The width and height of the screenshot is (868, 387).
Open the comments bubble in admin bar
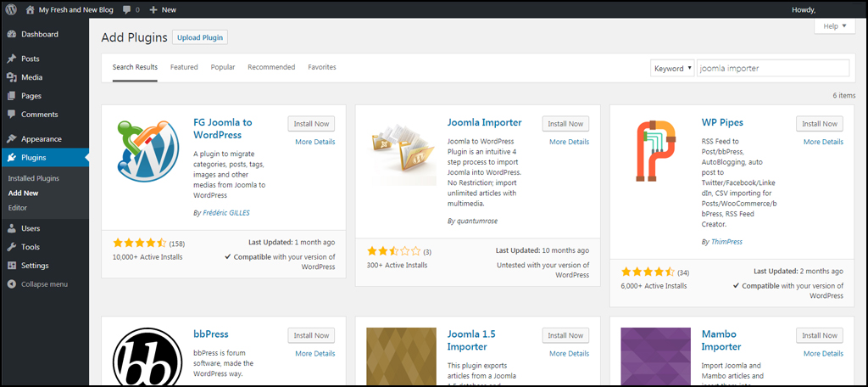[127, 9]
